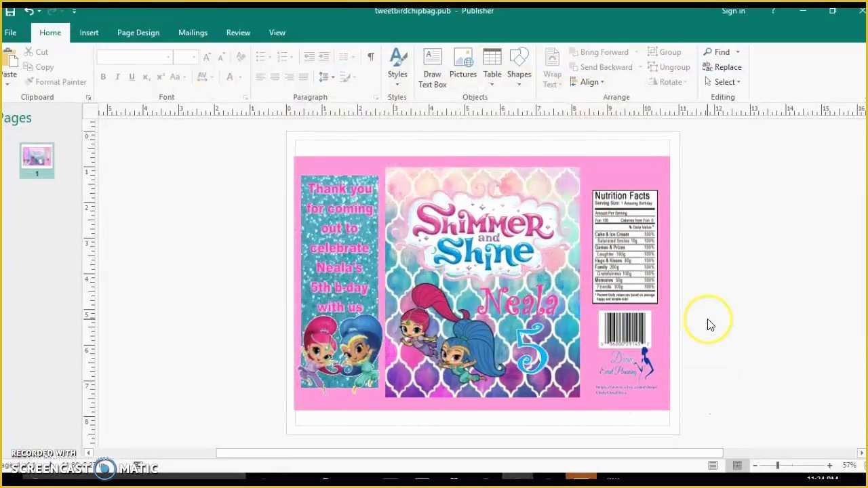Toggle Subscript formatting
Screen dimensions: 868x488
146,77
